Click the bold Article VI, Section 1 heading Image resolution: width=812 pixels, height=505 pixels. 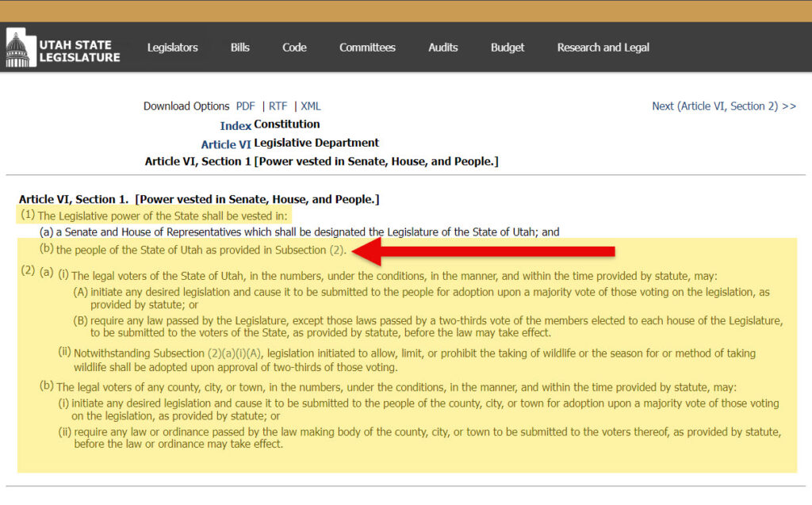[198, 200]
